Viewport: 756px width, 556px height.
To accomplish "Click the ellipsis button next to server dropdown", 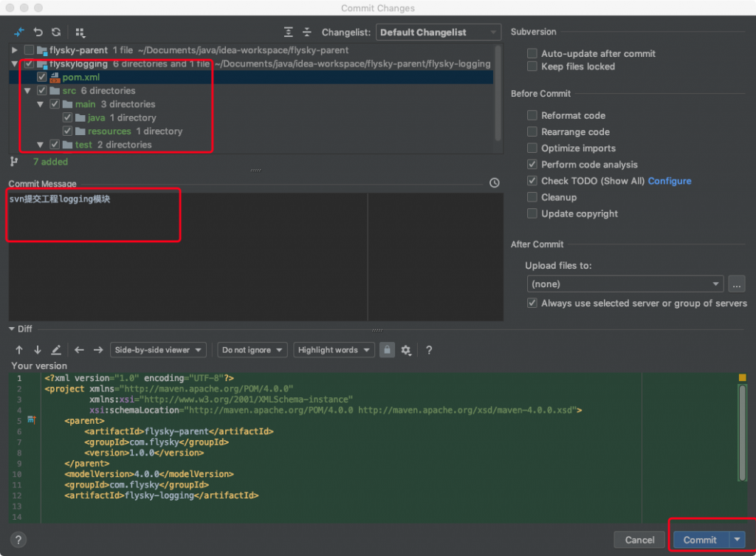I will tap(736, 284).
